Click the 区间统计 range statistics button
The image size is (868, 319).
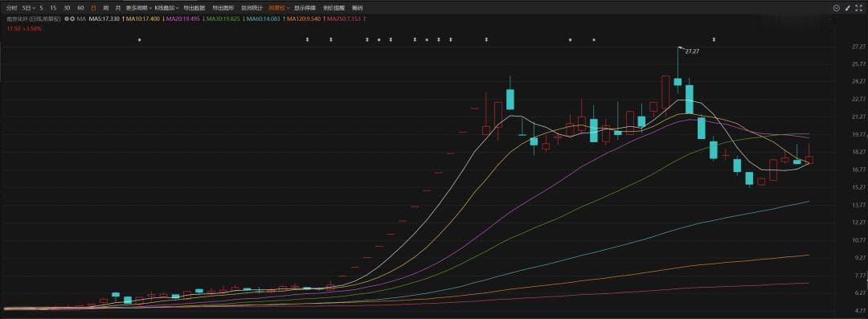(x=252, y=8)
